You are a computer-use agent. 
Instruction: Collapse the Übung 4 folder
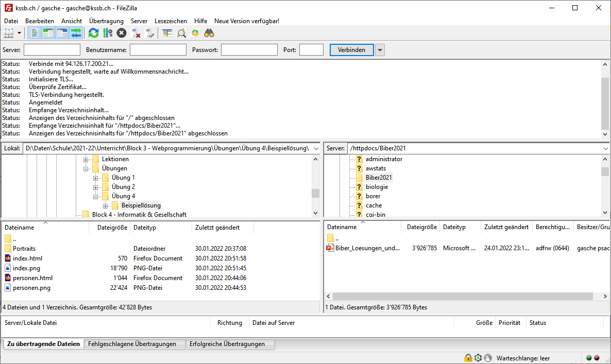[x=95, y=197]
